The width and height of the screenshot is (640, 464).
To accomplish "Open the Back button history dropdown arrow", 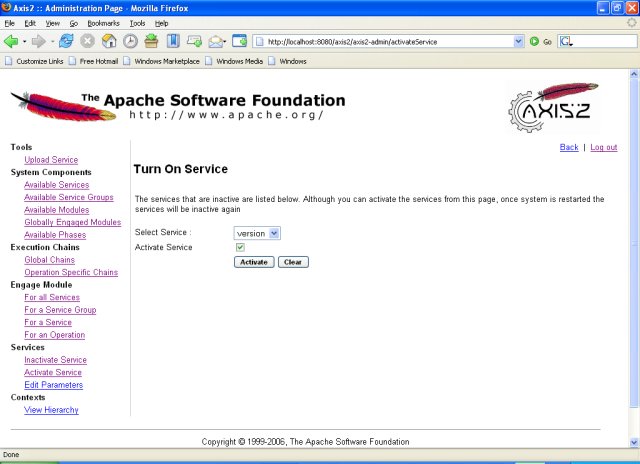I will point(24,42).
